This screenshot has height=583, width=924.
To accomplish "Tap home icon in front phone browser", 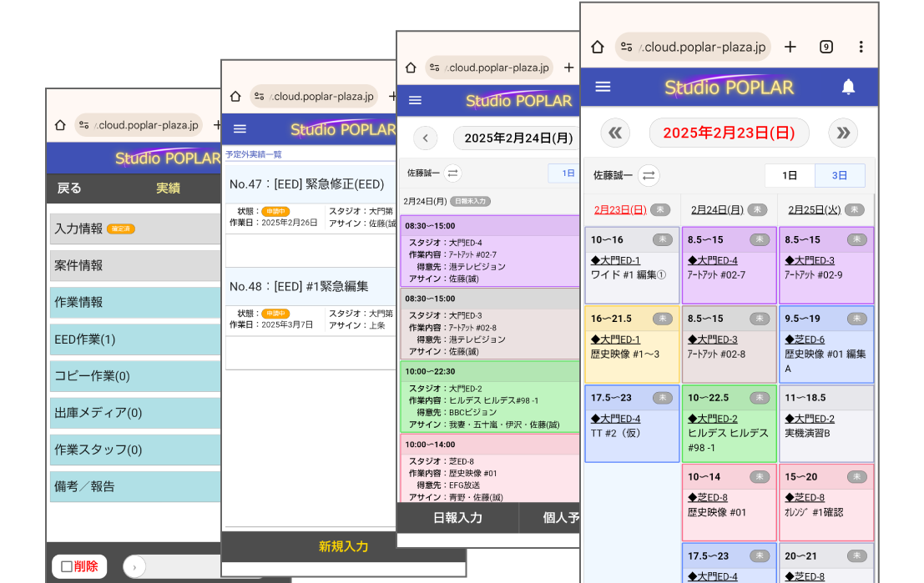I will pos(598,47).
